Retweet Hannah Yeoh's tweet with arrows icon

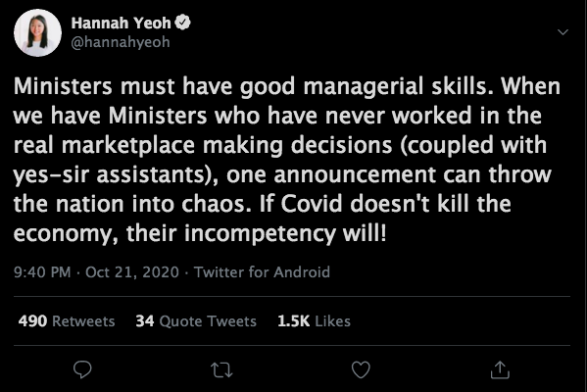click(221, 369)
